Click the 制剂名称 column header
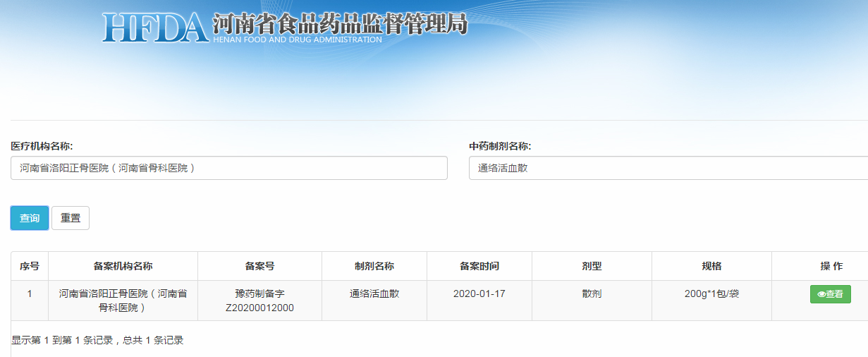 click(374, 266)
